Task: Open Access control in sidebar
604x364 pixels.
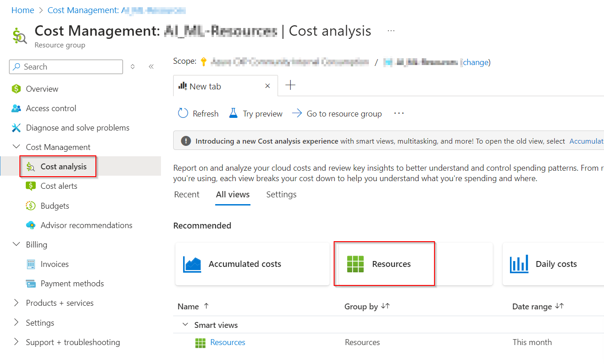Action: (51, 108)
